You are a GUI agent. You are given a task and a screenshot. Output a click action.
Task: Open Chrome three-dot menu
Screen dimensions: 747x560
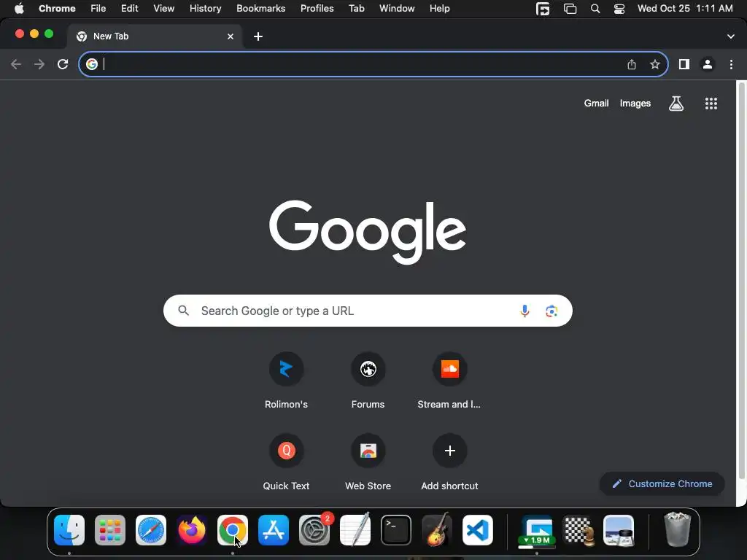[x=731, y=64]
